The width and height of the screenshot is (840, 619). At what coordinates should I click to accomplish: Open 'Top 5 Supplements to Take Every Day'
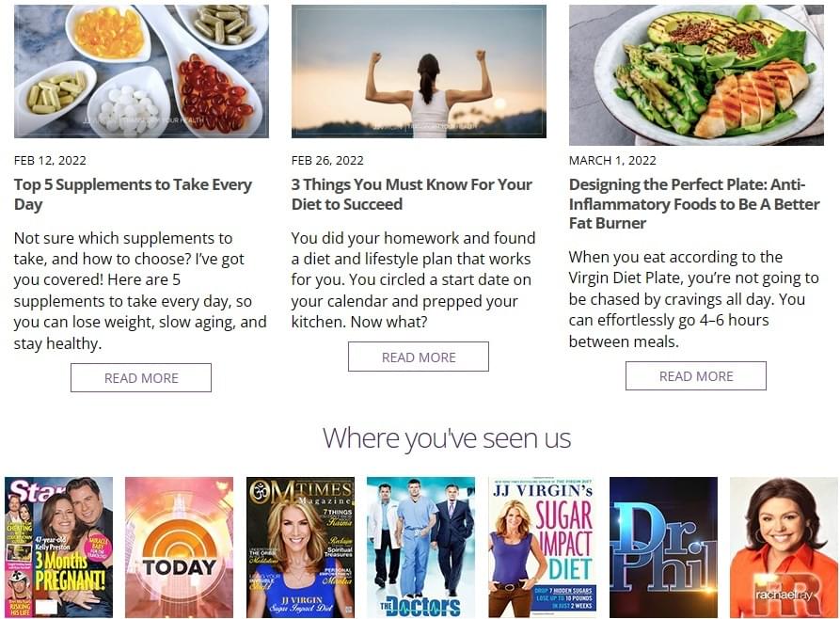pos(133,194)
